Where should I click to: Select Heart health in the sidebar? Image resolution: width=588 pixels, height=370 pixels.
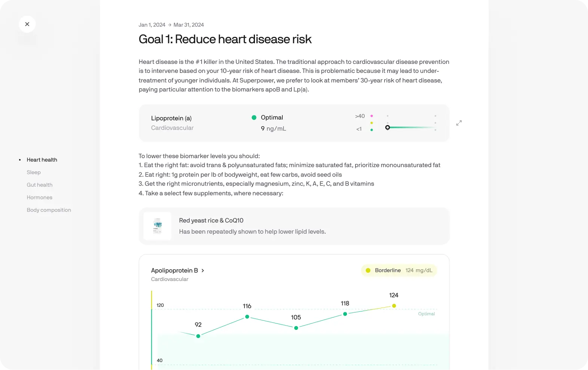point(42,160)
